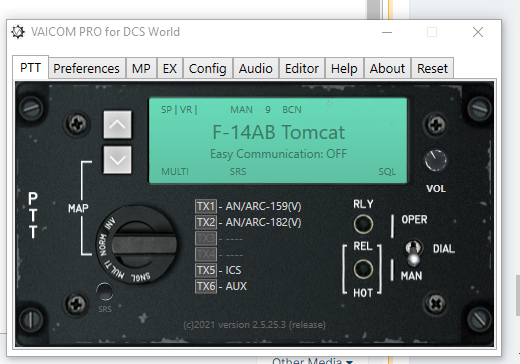This screenshot has width=520, height=364.
Task: Toggle the RLY button
Action: (363, 224)
